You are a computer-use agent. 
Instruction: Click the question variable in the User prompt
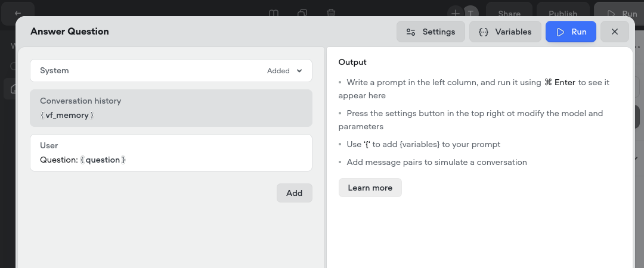point(103,160)
